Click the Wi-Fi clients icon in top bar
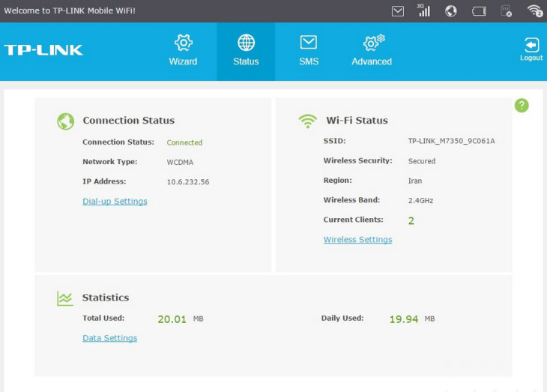 (x=535, y=10)
